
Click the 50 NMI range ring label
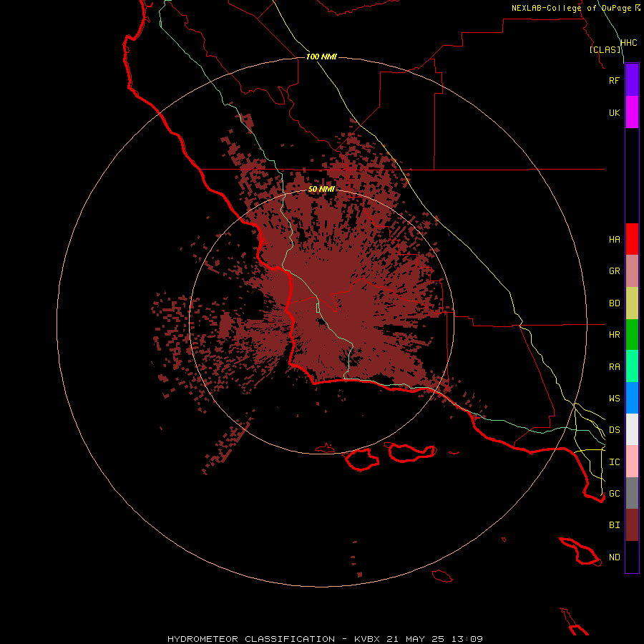[321, 189]
